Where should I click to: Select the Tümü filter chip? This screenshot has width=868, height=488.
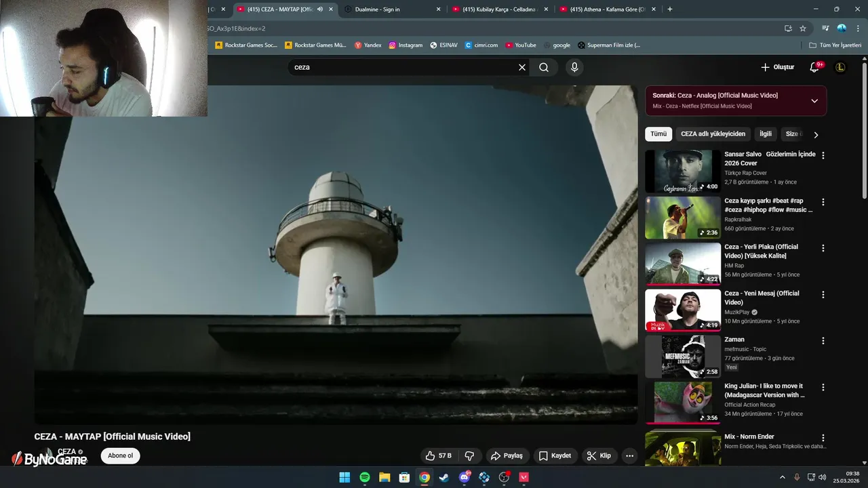658,134
